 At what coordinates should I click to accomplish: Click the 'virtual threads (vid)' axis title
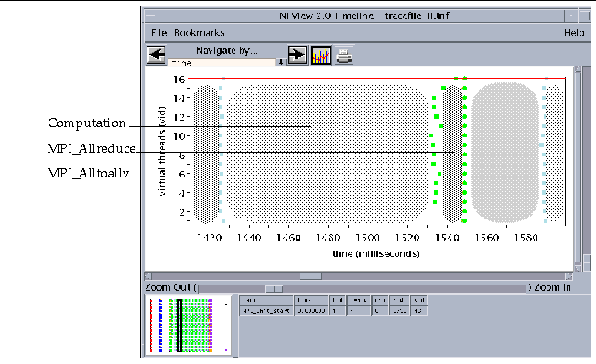coord(162,151)
